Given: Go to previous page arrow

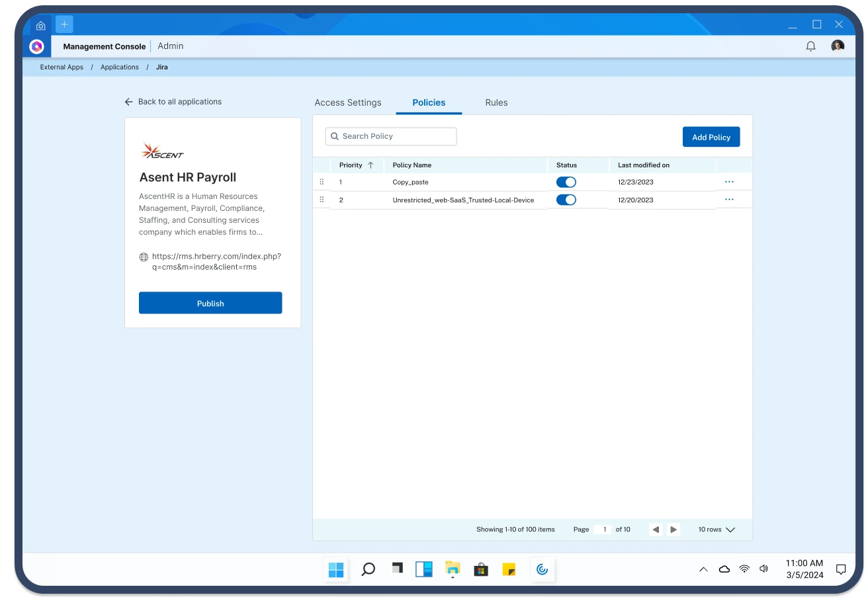Looking at the screenshot, I should pos(656,530).
